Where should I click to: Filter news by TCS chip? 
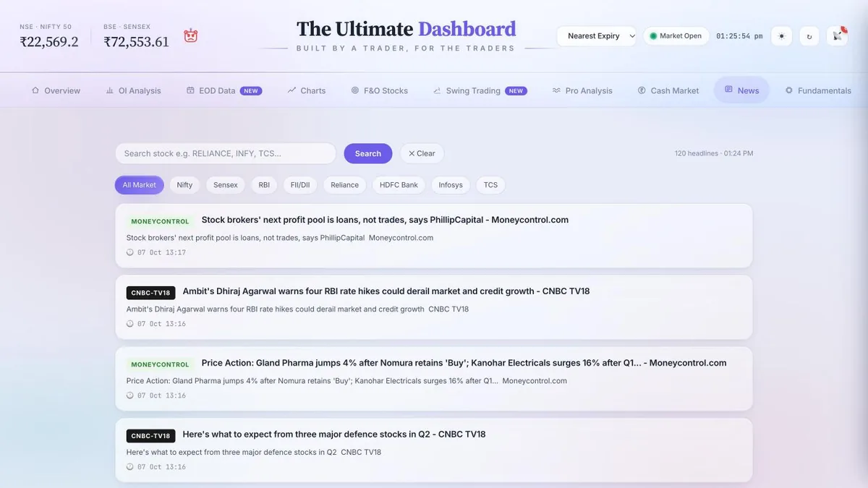coord(491,185)
